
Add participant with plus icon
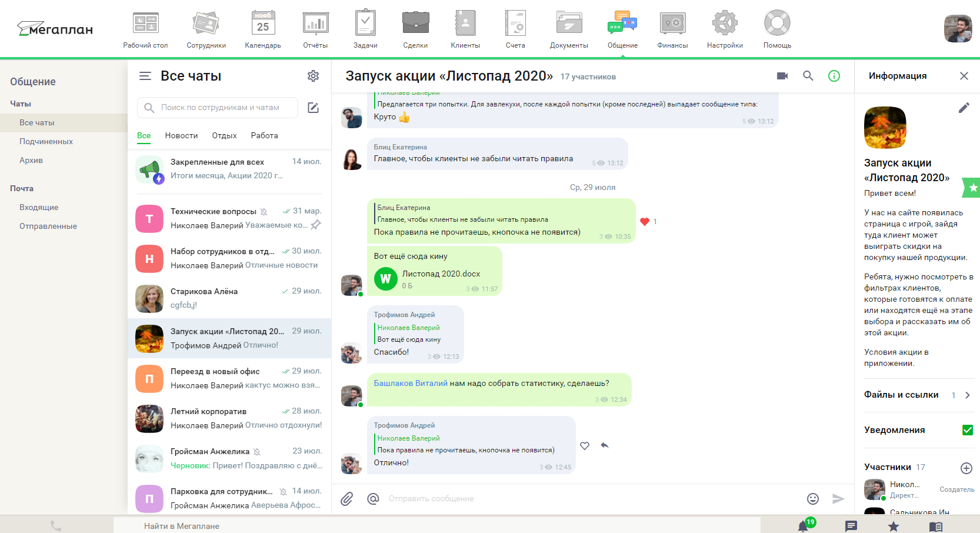point(966,468)
